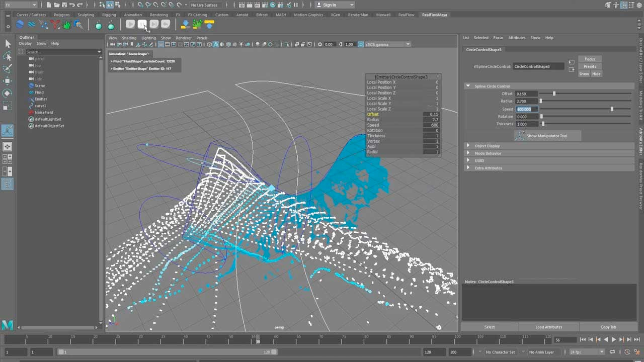Open a scene file from the toolbar
The height and width of the screenshot is (362, 644).
[56, 5]
